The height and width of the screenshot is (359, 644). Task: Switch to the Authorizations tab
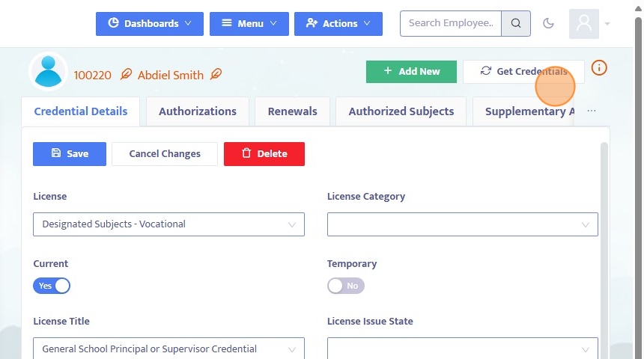pyautogui.click(x=198, y=111)
